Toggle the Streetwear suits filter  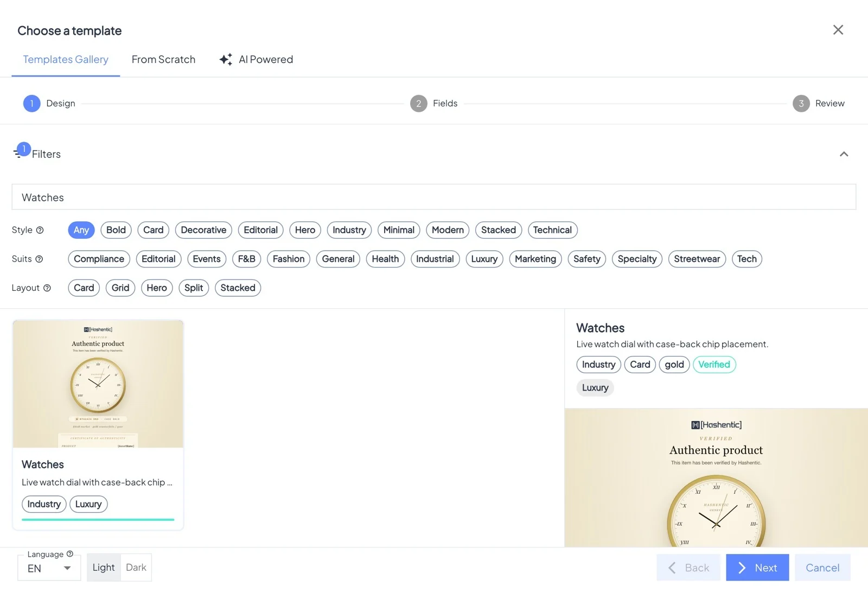click(x=697, y=259)
